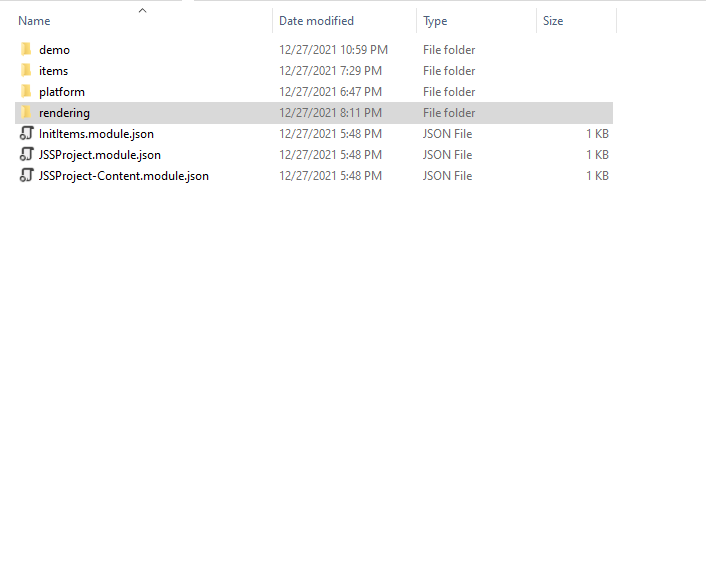Select the "platform" folder name

coord(62,92)
